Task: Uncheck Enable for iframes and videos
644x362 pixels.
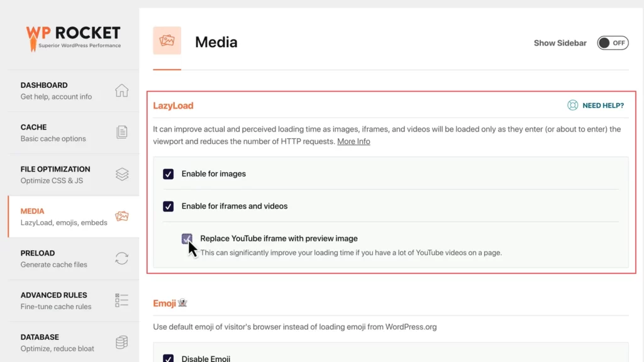Action: point(169,206)
